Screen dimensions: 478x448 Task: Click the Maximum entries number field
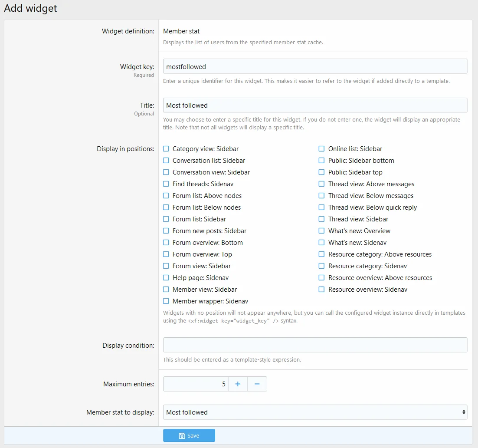coord(196,384)
